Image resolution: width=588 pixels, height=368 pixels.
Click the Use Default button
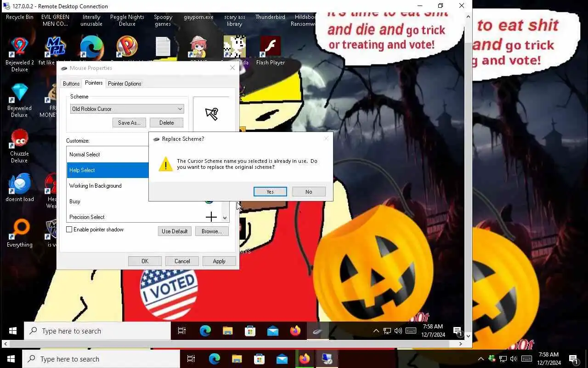tap(175, 231)
